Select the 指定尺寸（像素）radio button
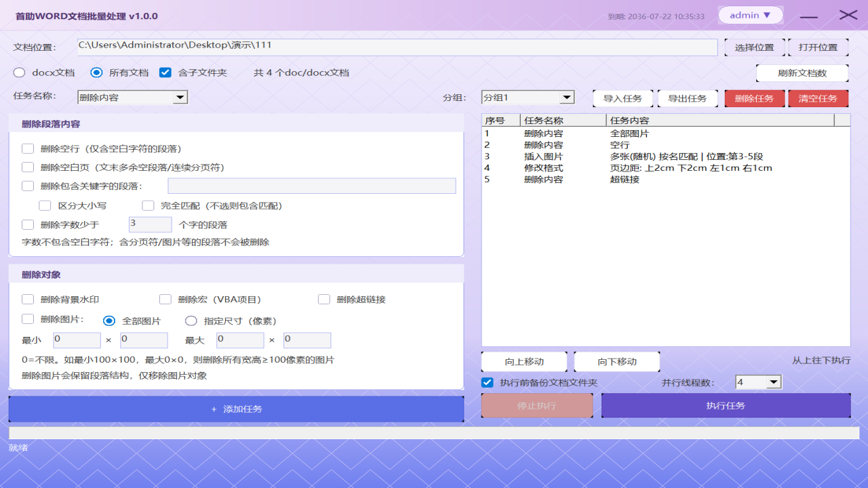This screenshot has width=868, height=488. pyautogui.click(x=191, y=321)
